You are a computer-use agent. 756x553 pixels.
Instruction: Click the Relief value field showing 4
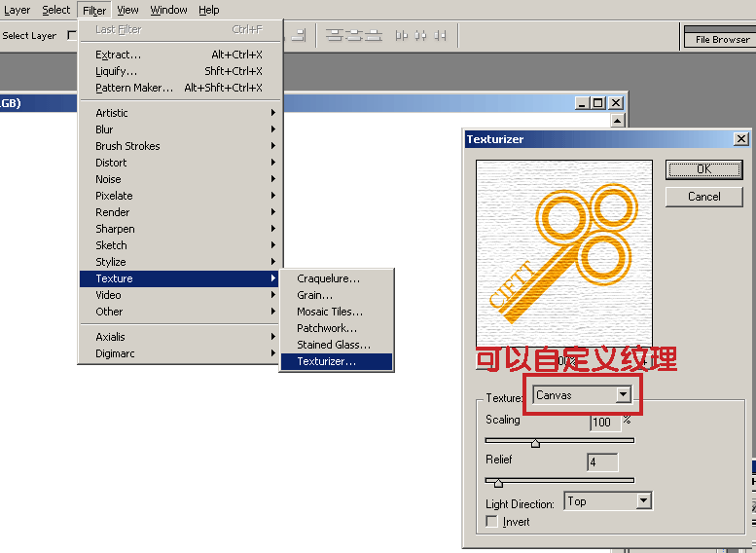pos(602,462)
